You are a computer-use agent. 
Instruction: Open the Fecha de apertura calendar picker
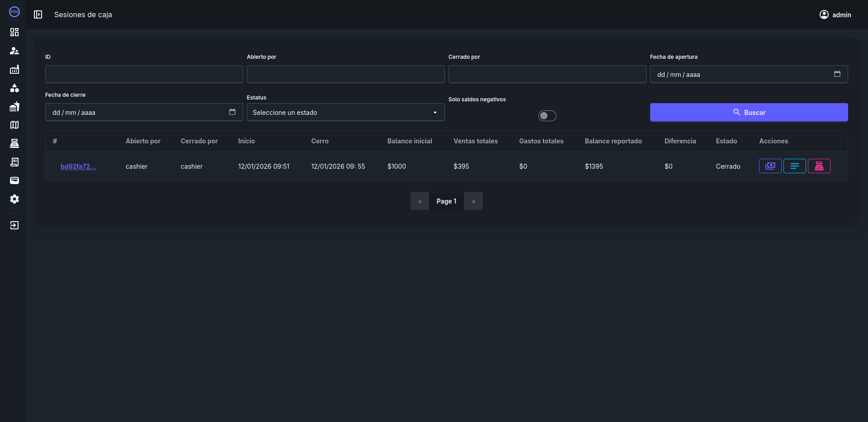[x=837, y=74]
